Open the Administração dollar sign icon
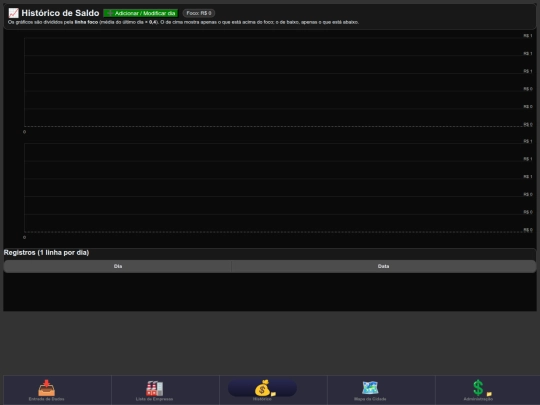 pyautogui.click(x=478, y=388)
